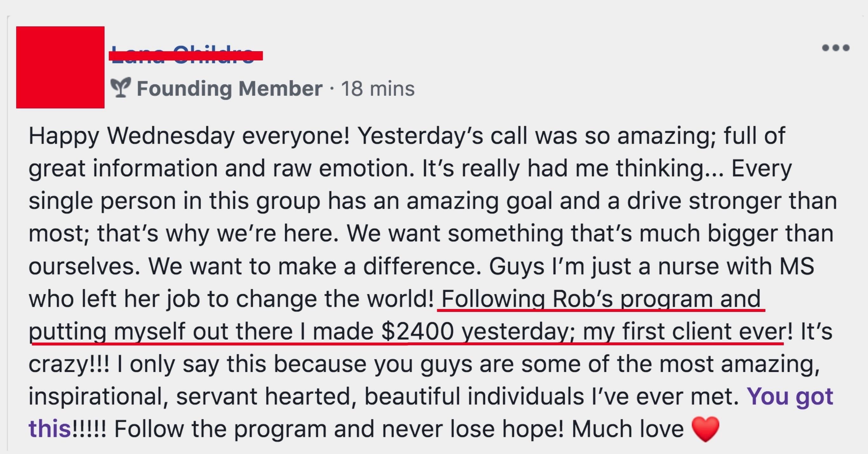Viewport: 868px width, 454px height.
Task: Click the "Founding Member" label
Action: 230,88
